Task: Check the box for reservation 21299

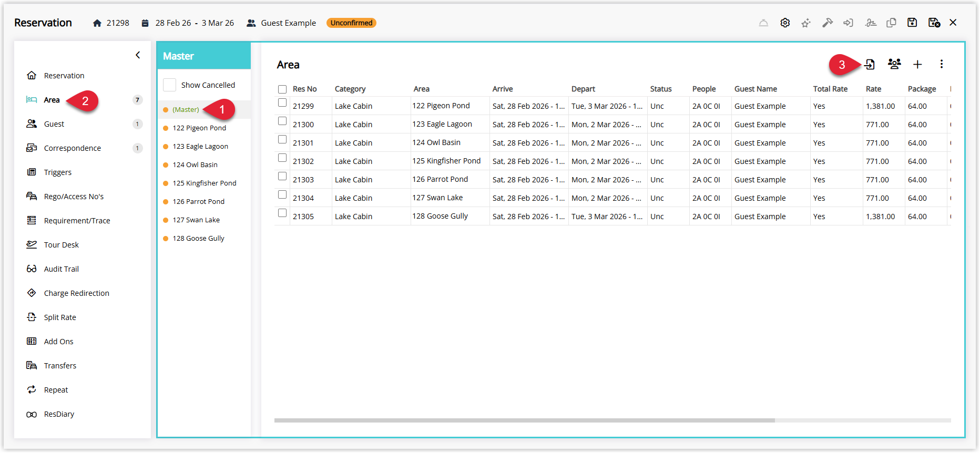Action: pyautogui.click(x=282, y=103)
